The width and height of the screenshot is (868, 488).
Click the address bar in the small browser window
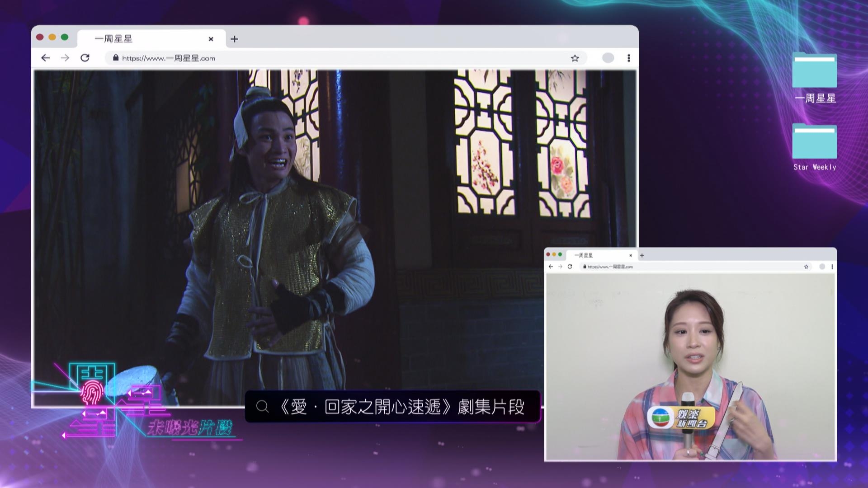click(696, 267)
